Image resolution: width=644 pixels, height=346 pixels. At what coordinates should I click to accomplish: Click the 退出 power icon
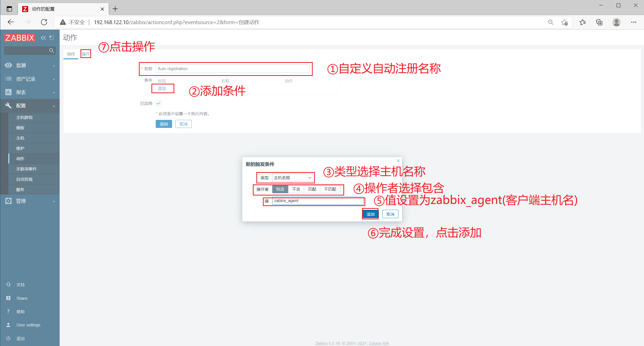pos(8,338)
